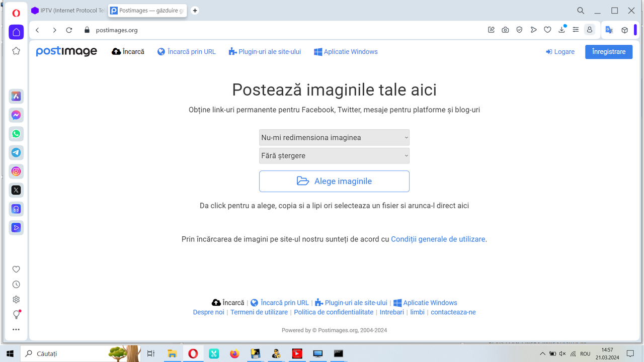Open Aria AI sidebar icon
The height and width of the screenshot is (362, 644).
tap(16, 97)
